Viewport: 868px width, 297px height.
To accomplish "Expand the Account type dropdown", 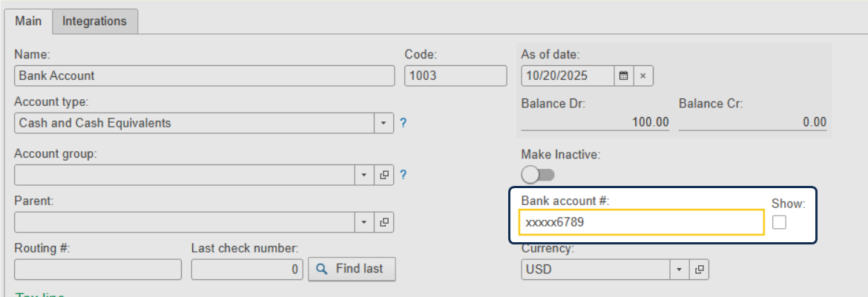I will 384,123.
